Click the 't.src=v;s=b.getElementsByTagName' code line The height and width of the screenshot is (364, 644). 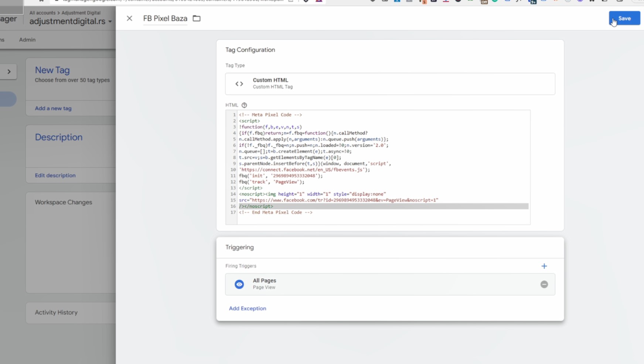coord(290,158)
